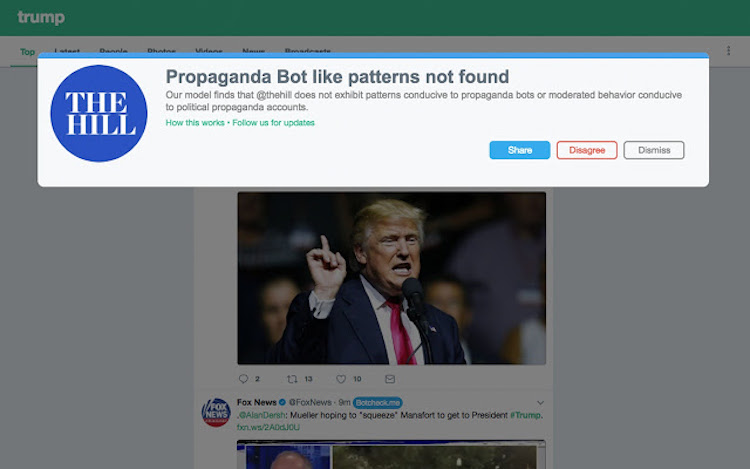Expand the Fox News tweet chevron menu
Image resolution: width=750 pixels, height=469 pixels.
coord(541,402)
